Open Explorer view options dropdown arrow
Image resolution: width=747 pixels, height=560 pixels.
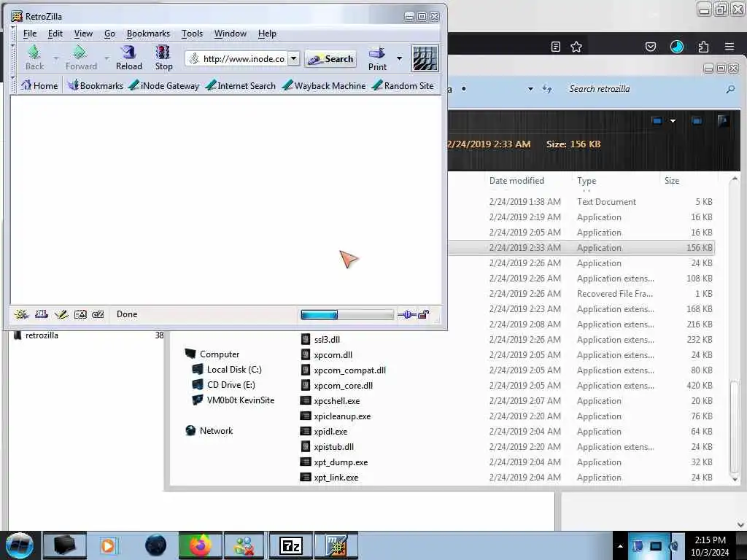click(x=673, y=121)
